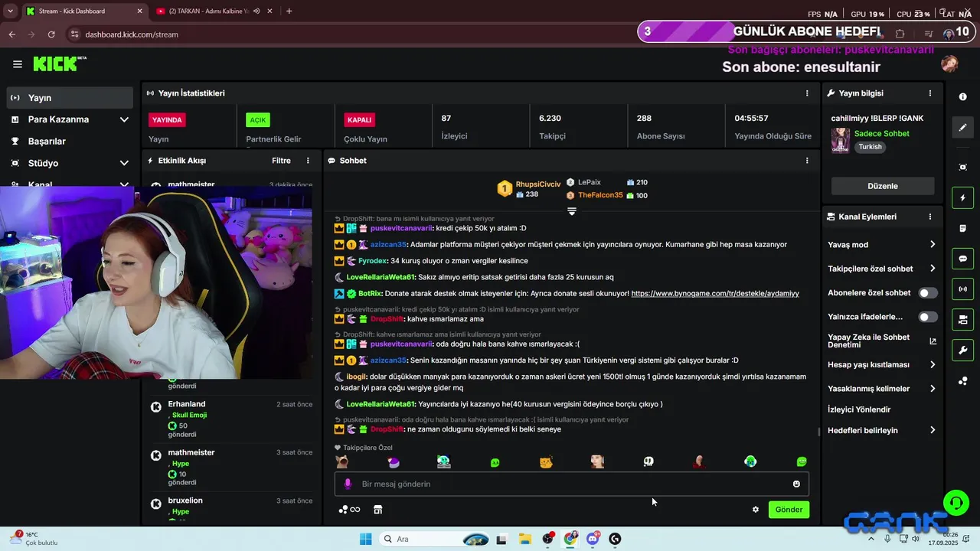Click the stream category thumbnail image
The width and height of the screenshot is (980, 551).
[841, 141]
